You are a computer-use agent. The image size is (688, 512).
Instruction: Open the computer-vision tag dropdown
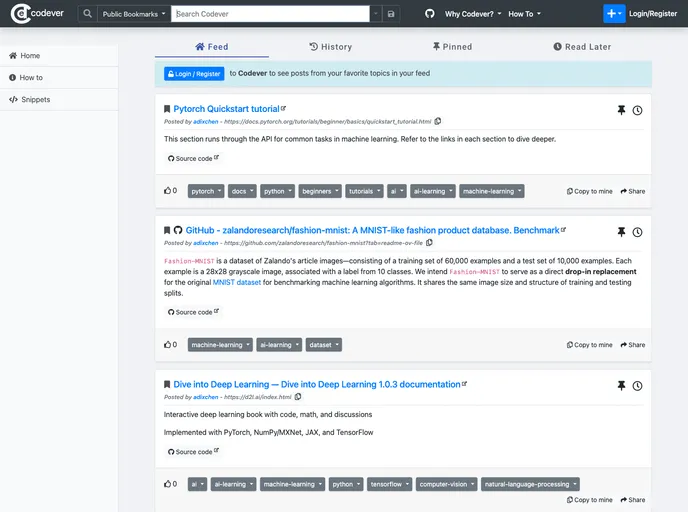coord(447,484)
